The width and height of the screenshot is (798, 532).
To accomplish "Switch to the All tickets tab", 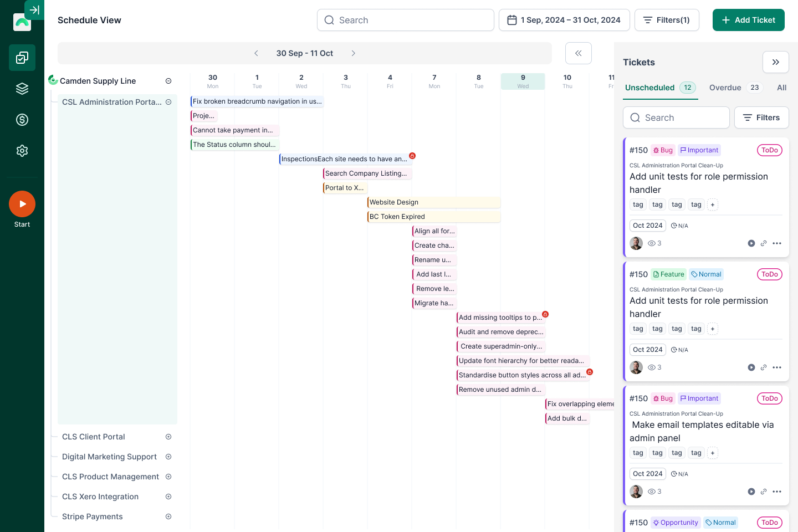I will (782, 88).
